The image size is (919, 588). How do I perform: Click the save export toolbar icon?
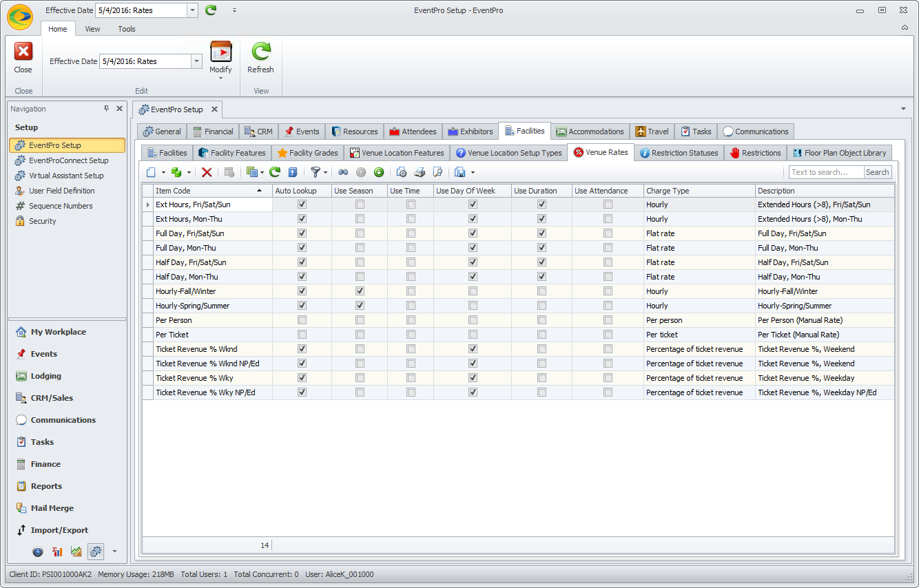460,172
